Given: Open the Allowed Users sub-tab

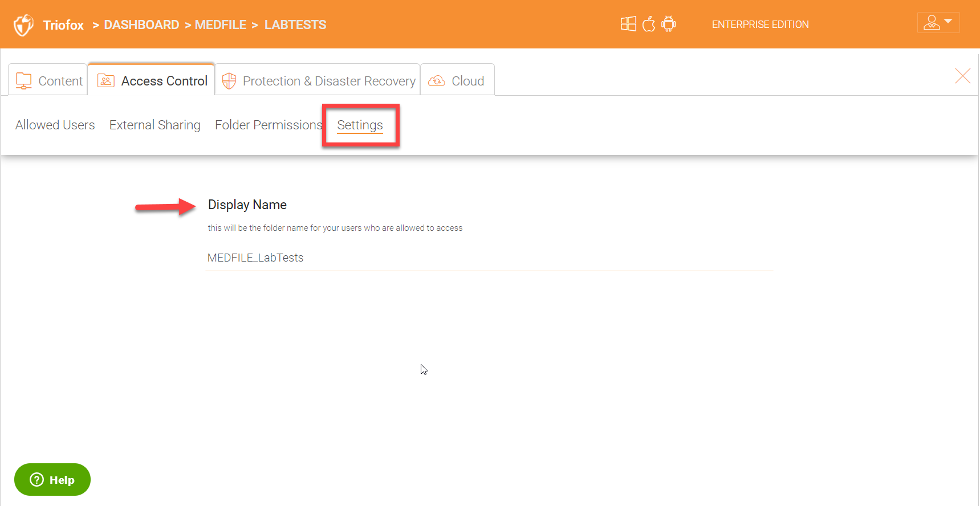Looking at the screenshot, I should 55,125.
